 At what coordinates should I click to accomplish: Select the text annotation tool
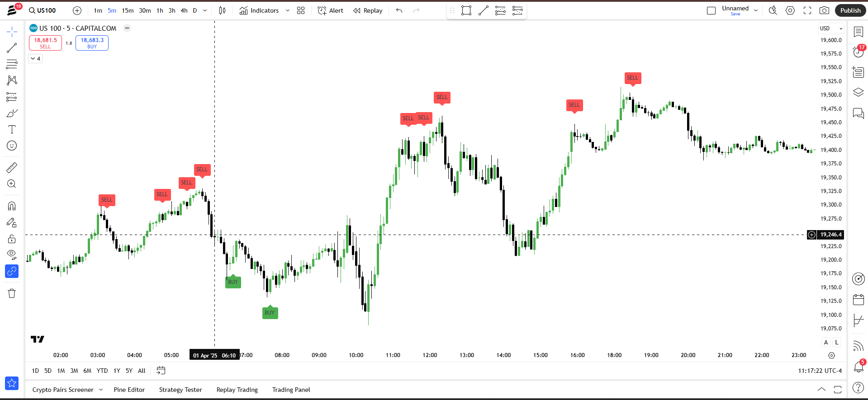(x=12, y=129)
